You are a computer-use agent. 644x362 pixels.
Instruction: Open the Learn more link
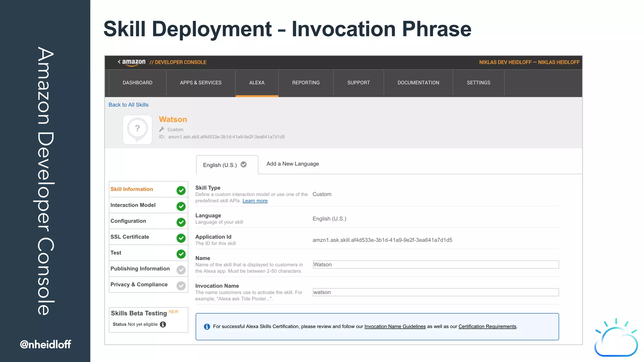coord(255,201)
